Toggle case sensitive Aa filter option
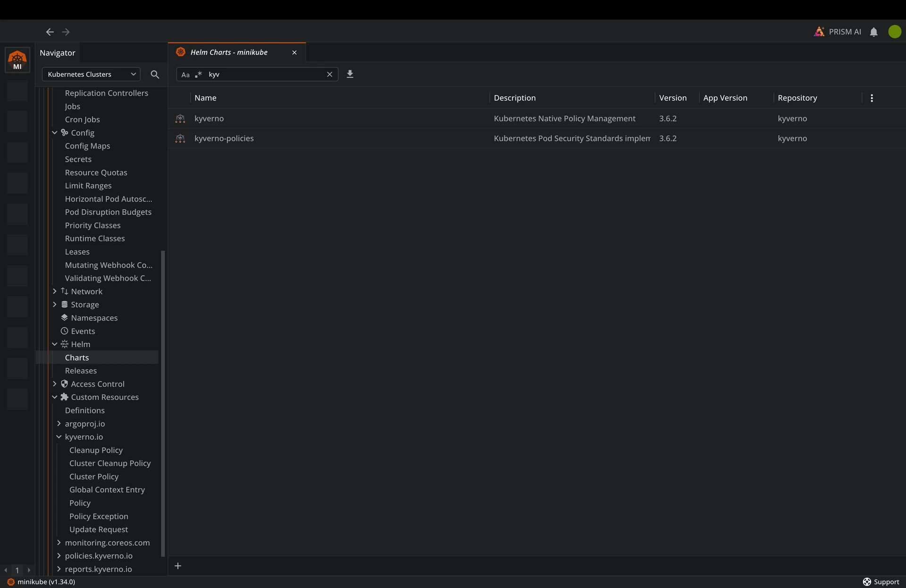 pyautogui.click(x=185, y=75)
